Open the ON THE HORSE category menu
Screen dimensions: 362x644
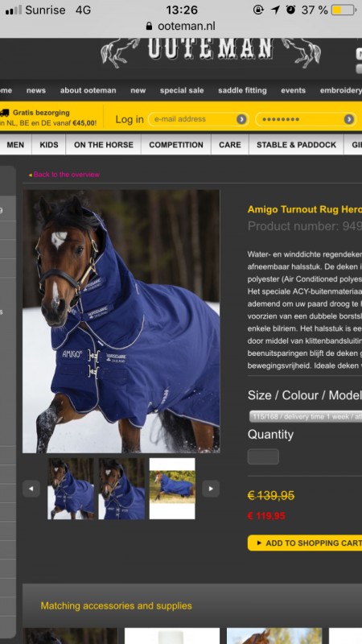click(104, 145)
